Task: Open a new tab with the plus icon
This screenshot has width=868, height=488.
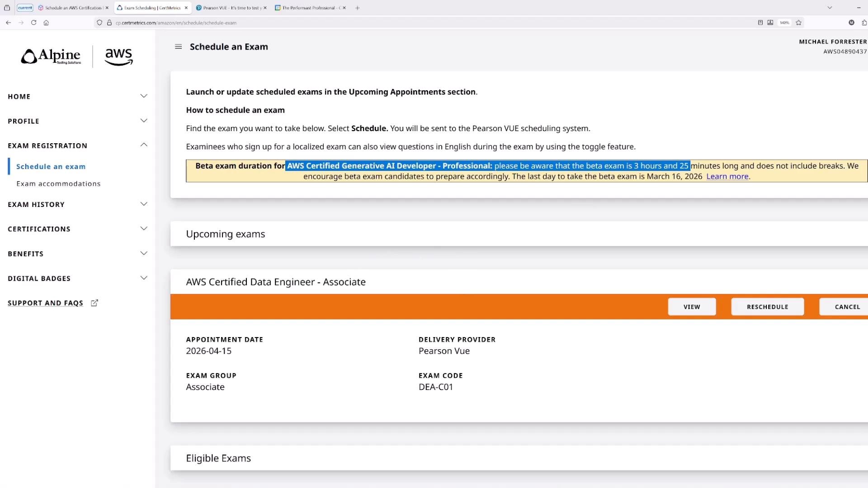Action: (x=358, y=8)
